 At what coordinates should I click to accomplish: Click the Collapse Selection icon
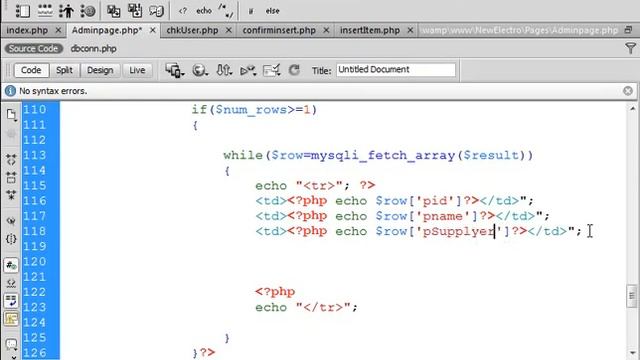pos(11,177)
